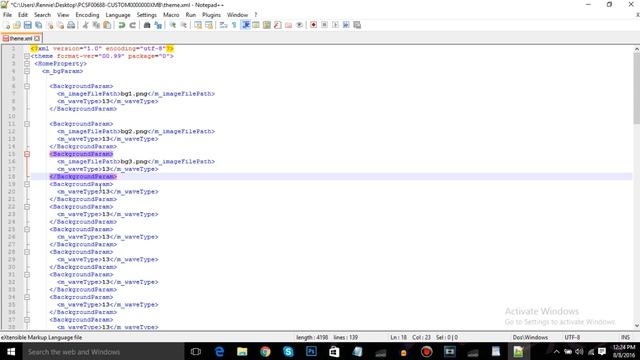
Task: Toggle INS insert mode in status bar
Action: click(625, 338)
